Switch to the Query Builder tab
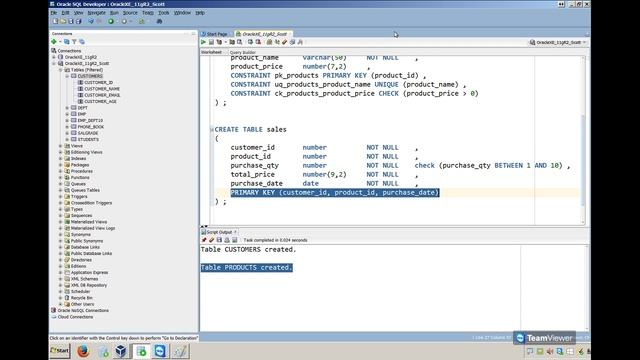The image size is (640, 360). (x=242, y=53)
